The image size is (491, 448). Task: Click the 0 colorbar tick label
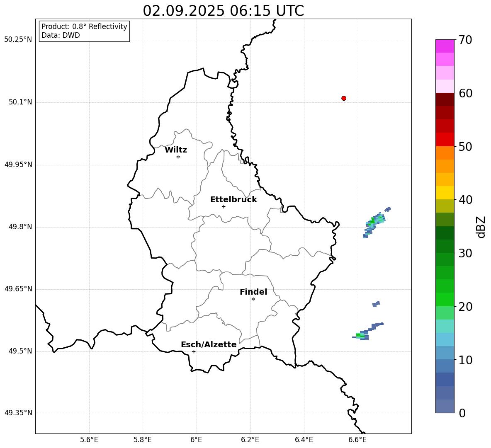tap(462, 413)
